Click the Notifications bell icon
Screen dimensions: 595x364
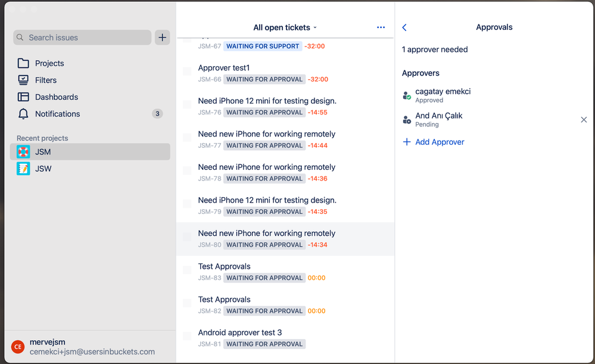coord(23,114)
